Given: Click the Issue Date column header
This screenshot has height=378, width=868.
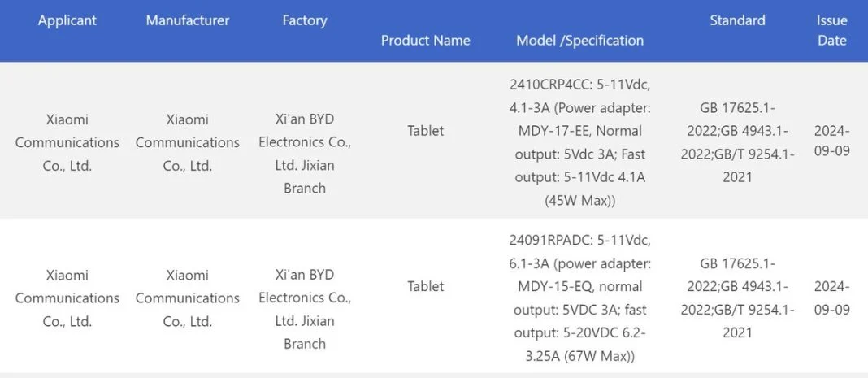Looking at the screenshot, I should (832, 30).
